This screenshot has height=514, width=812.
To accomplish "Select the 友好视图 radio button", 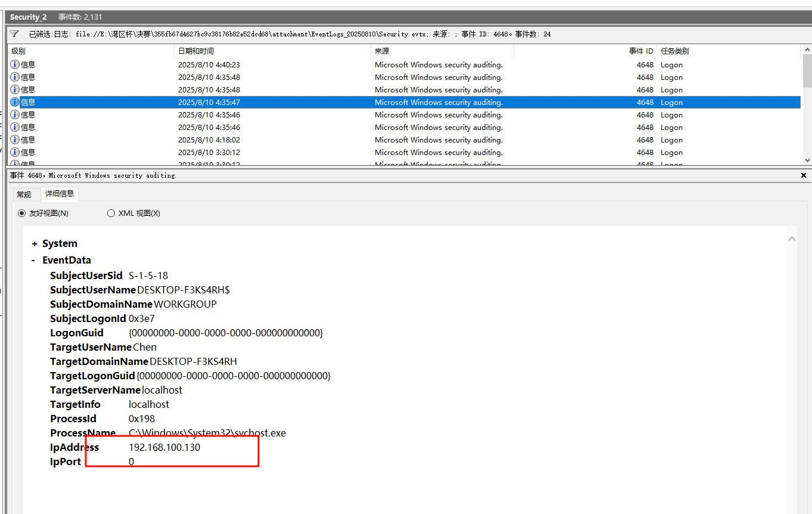I will 22,213.
